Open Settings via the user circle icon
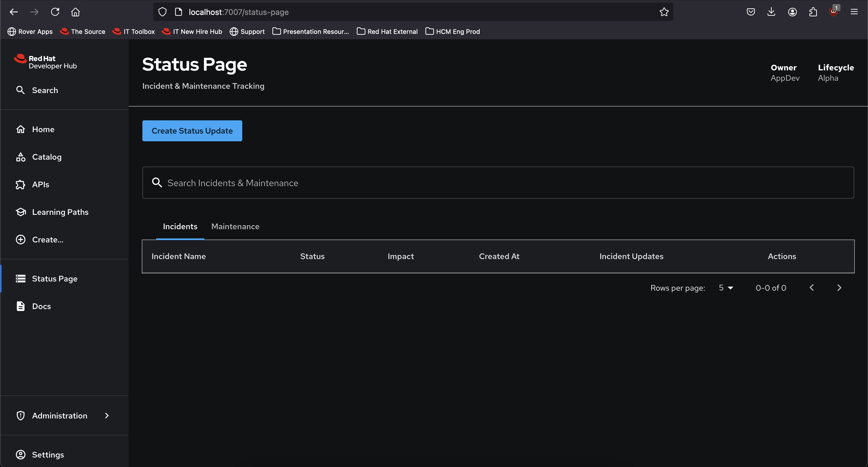 (x=21, y=455)
